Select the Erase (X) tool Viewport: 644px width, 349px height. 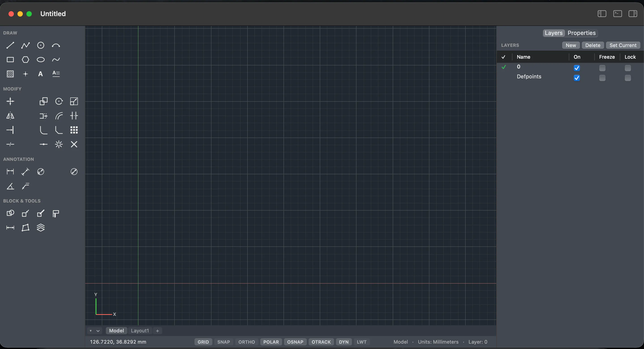74,144
